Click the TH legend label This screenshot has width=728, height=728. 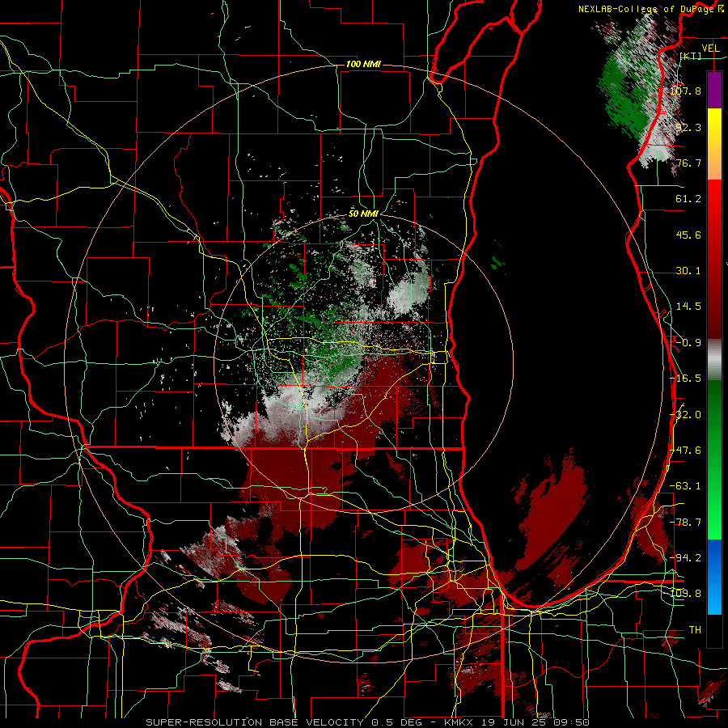695,630
